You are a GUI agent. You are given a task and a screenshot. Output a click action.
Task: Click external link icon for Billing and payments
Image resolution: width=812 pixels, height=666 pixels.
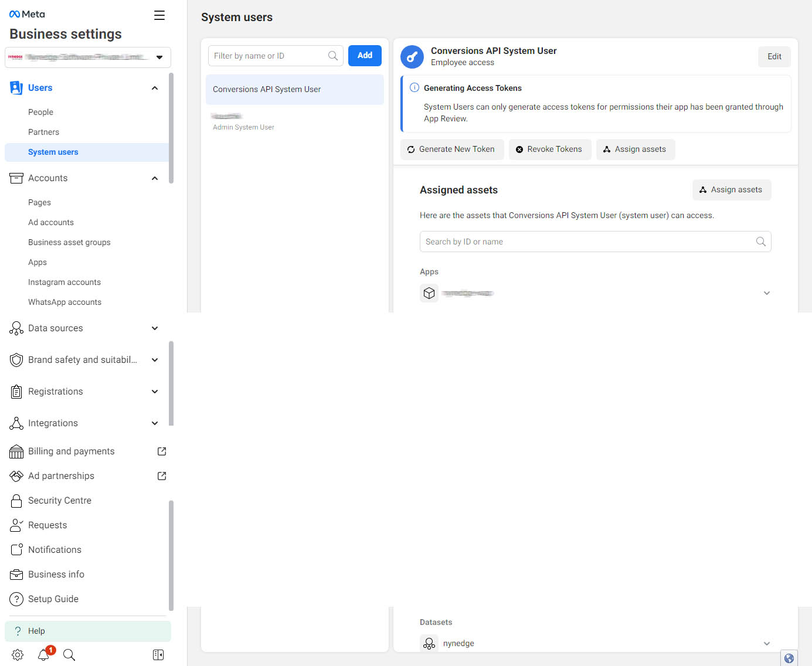pos(162,451)
